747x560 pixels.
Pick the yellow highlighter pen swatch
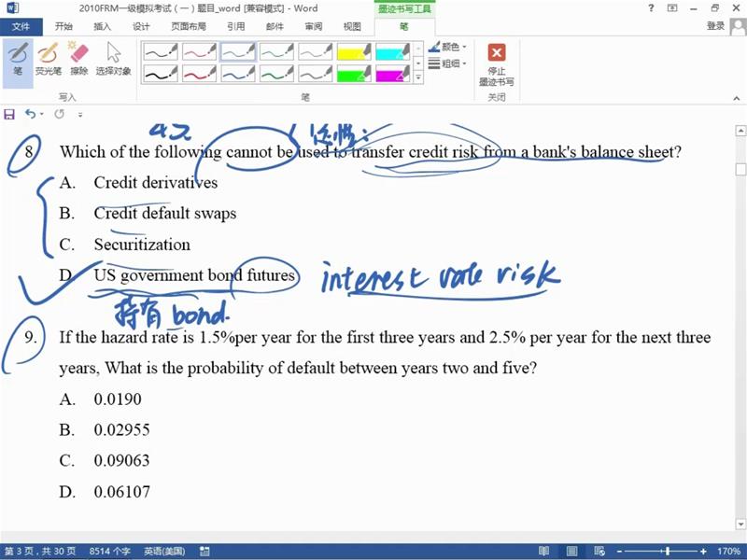(x=354, y=50)
